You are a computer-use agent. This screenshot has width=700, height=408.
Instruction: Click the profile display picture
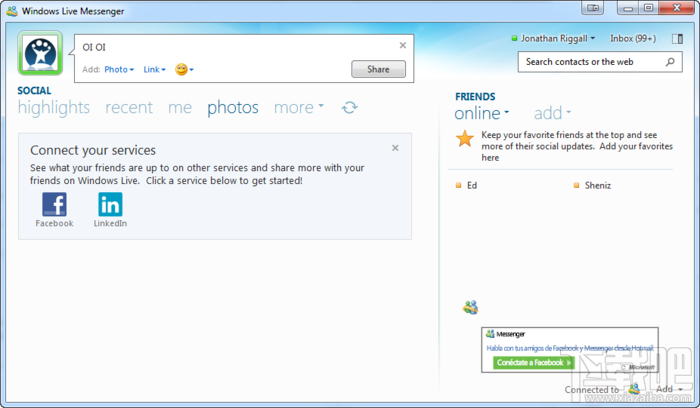pos(40,53)
